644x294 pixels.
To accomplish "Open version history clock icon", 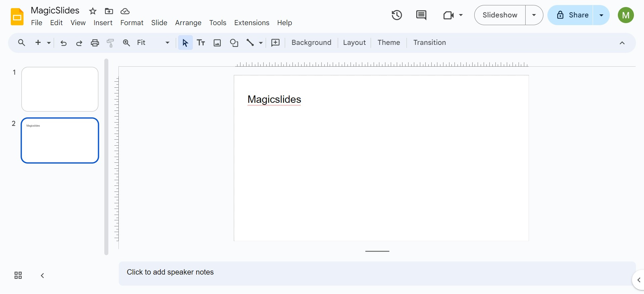I will tap(396, 15).
